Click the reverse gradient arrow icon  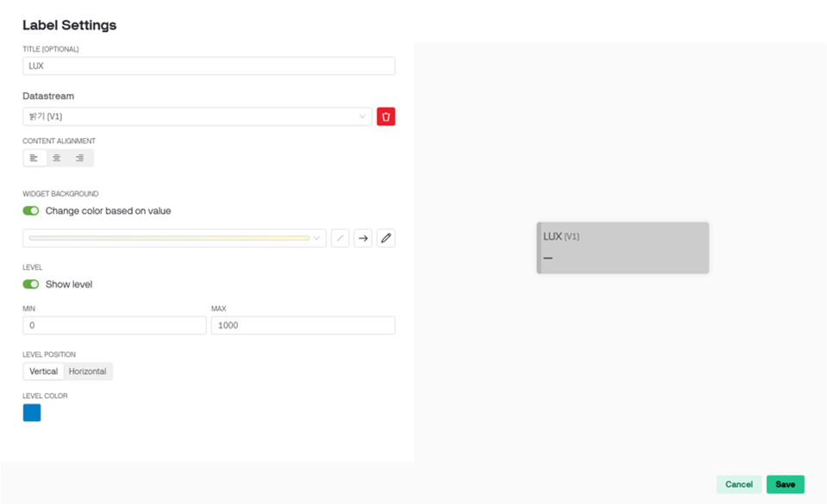363,239
